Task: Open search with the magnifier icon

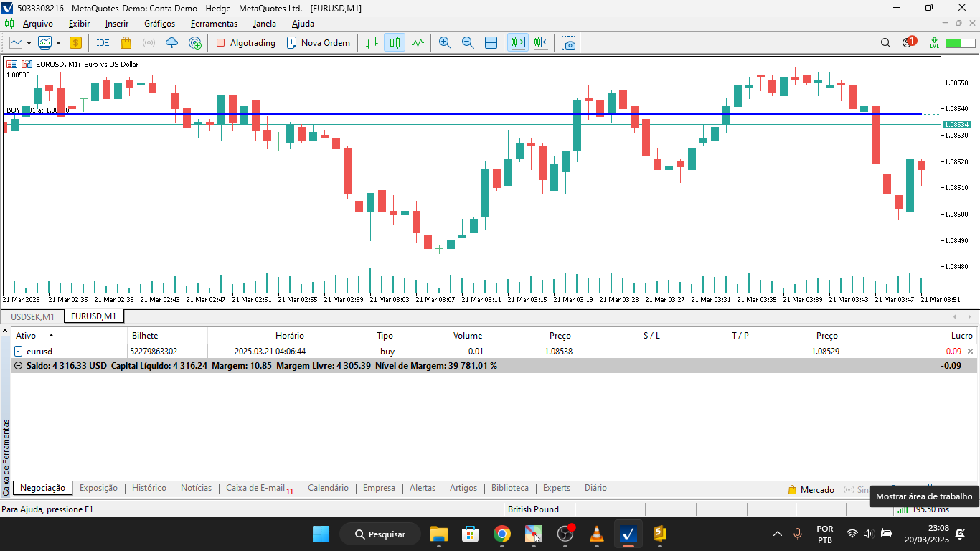Action: point(885,42)
